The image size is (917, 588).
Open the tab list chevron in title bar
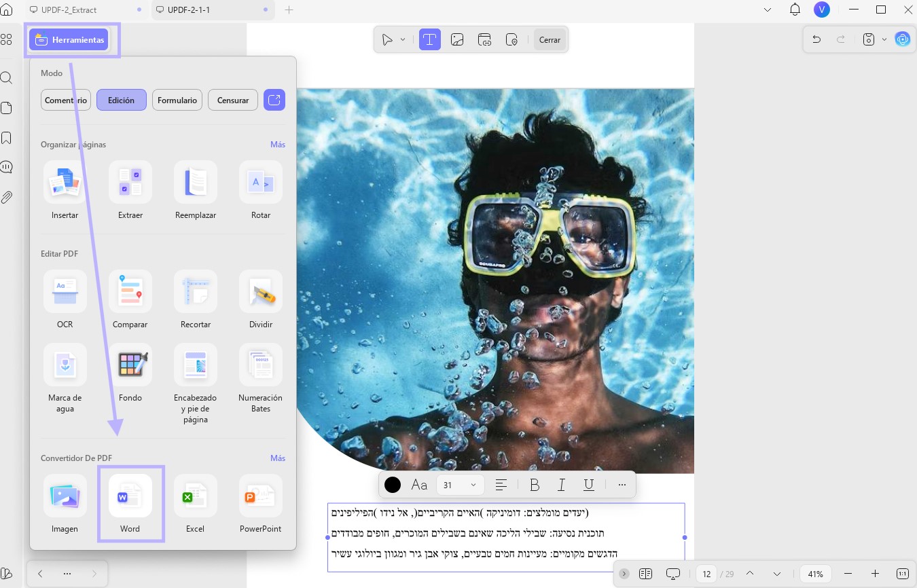(x=768, y=10)
